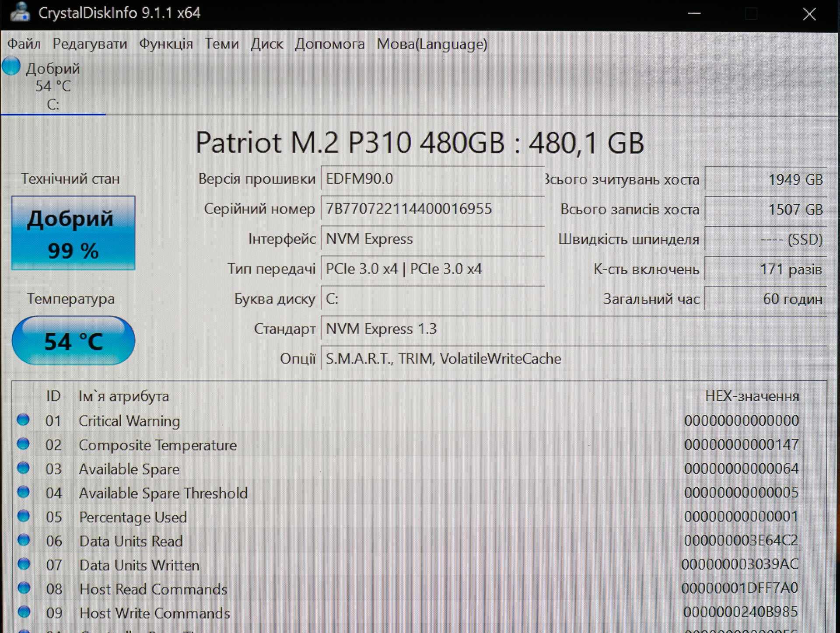Click the CrystalDiskInfo app icon in title bar
840x633 pixels.
point(20,12)
